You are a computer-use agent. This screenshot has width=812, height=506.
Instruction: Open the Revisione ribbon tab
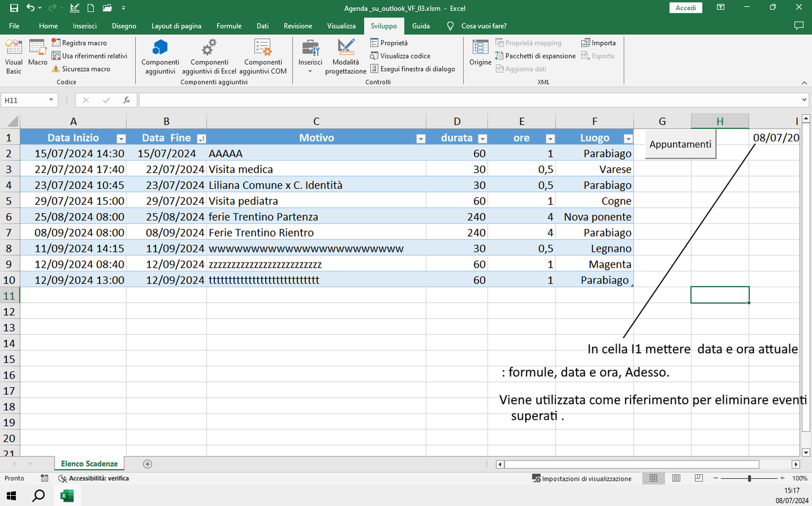[x=298, y=26]
